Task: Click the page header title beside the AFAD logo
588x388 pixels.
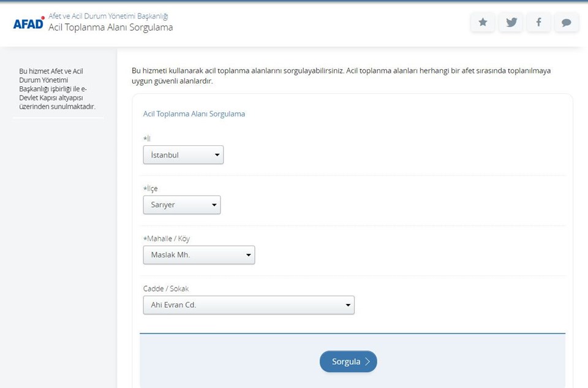Action: point(110,28)
